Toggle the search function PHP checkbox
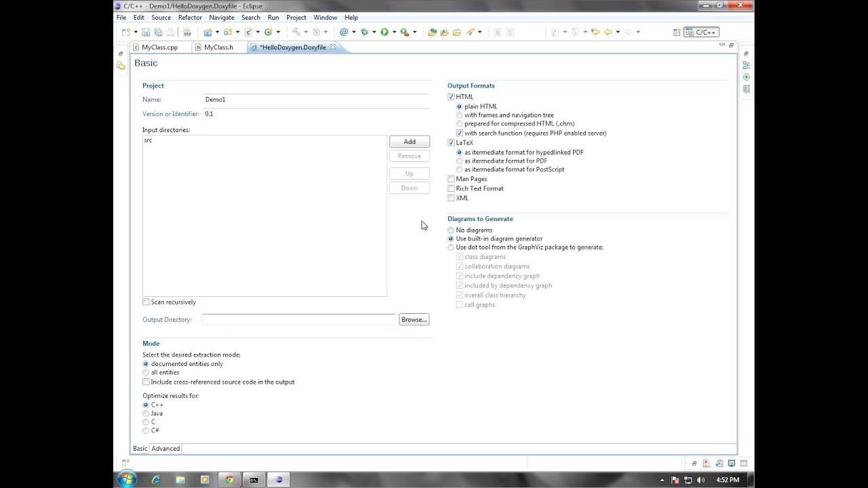Image resolution: width=868 pixels, height=488 pixels. (x=460, y=134)
